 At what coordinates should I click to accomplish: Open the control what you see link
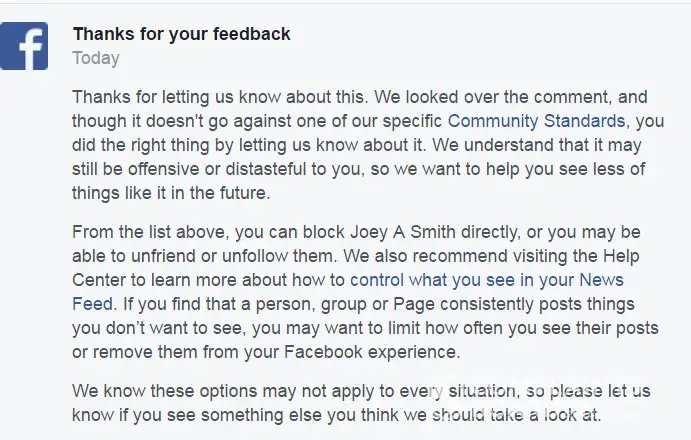click(486, 280)
